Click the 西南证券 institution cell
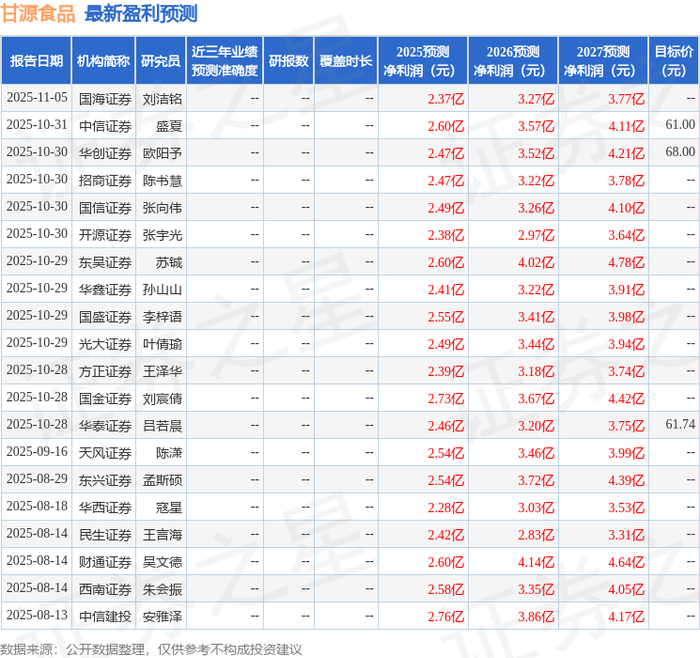 105,589
